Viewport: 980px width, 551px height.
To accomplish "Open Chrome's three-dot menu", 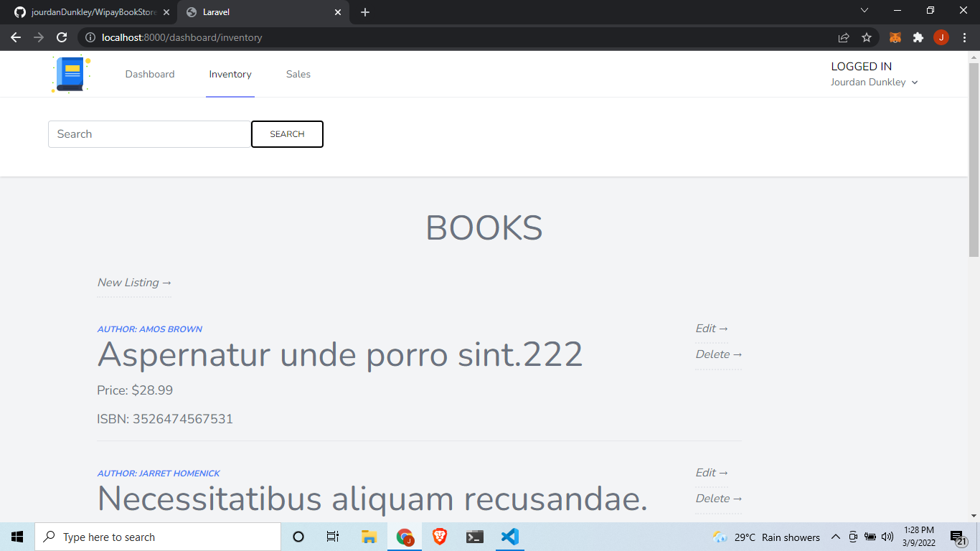I will pos(964,37).
